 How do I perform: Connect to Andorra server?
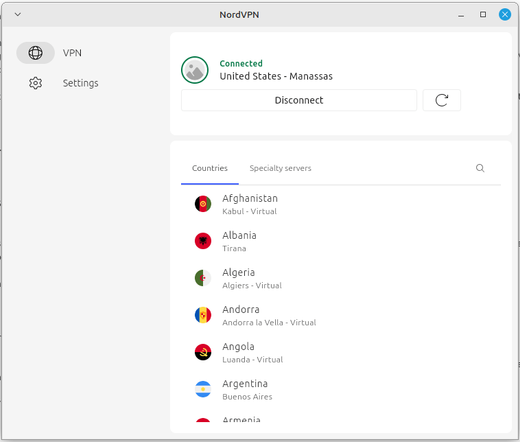point(341,315)
